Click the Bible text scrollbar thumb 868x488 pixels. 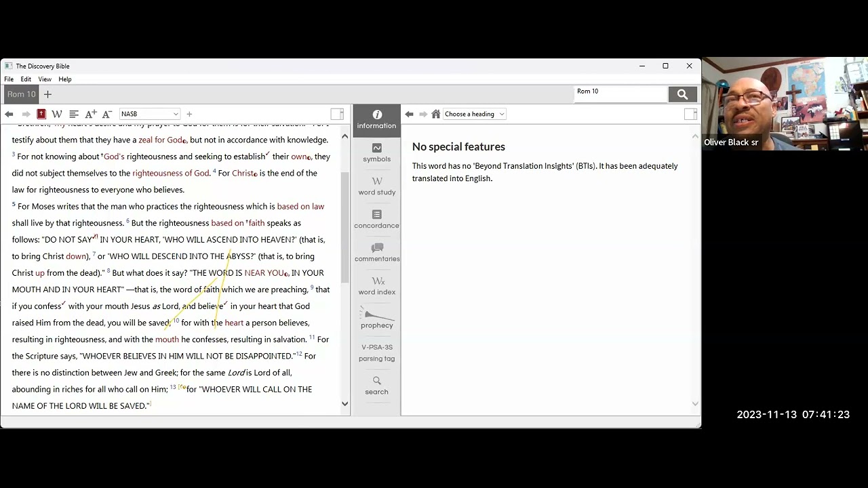point(344,227)
